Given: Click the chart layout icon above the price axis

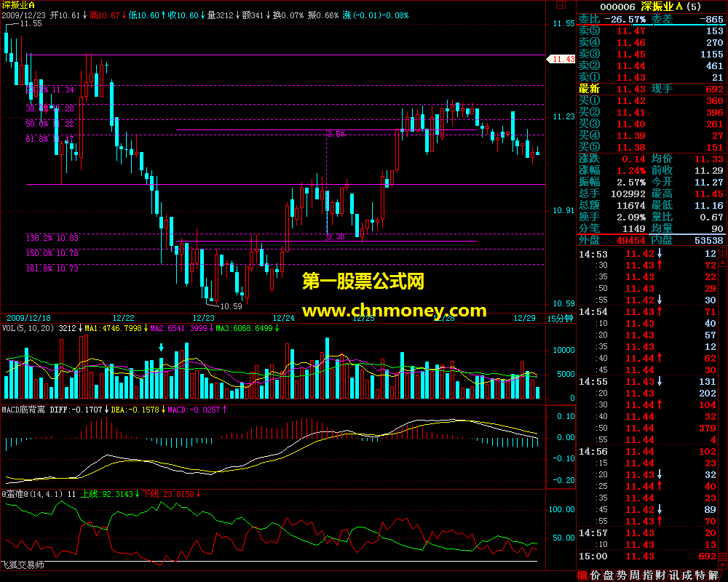Looking at the screenshot, I should coord(561,5).
